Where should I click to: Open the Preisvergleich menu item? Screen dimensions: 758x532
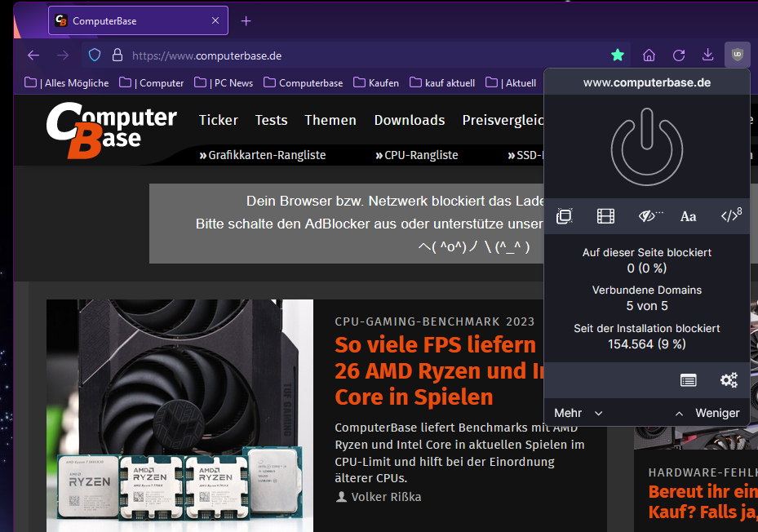tap(503, 120)
